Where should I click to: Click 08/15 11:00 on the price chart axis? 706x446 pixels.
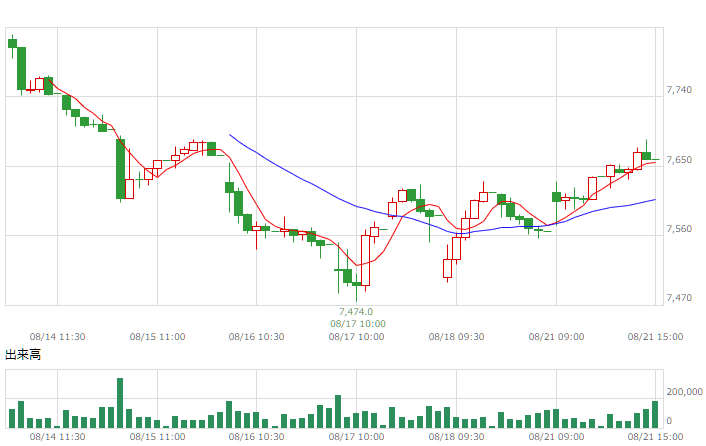click(x=157, y=337)
